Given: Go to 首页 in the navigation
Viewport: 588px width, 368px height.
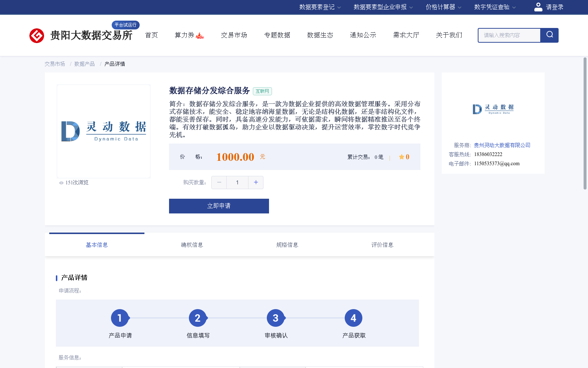Looking at the screenshot, I should tap(151, 35).
